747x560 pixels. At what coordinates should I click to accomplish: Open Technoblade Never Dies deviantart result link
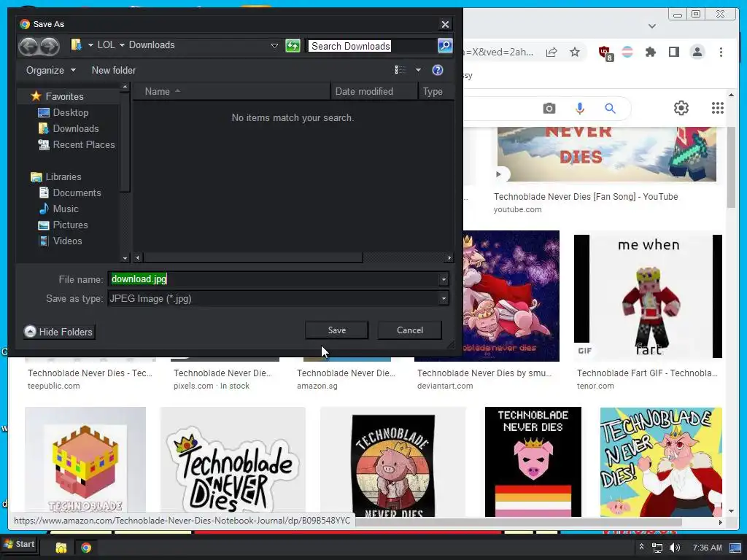484,373
